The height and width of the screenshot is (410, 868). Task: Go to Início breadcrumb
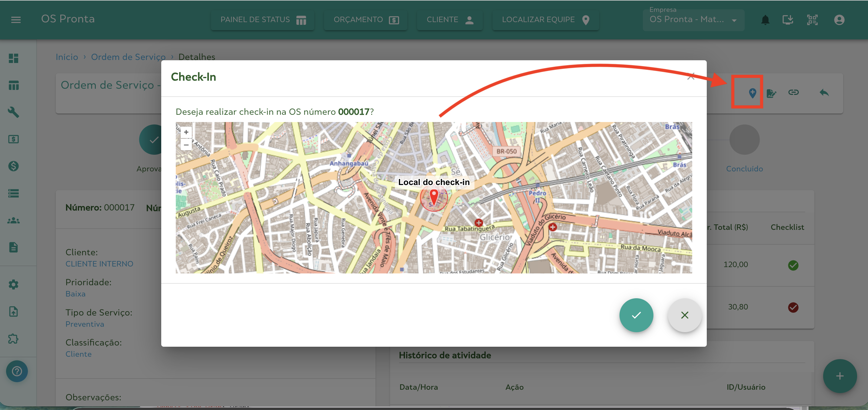point(67,57)
